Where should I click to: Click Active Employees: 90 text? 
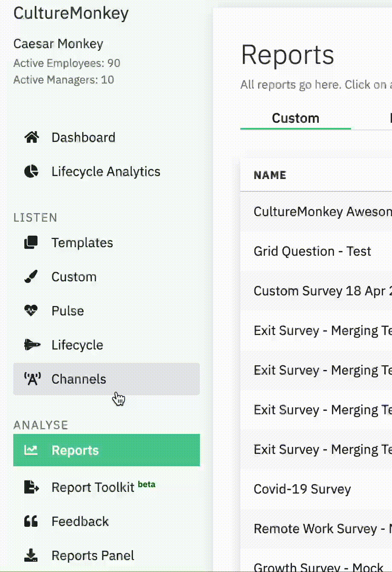67,63
